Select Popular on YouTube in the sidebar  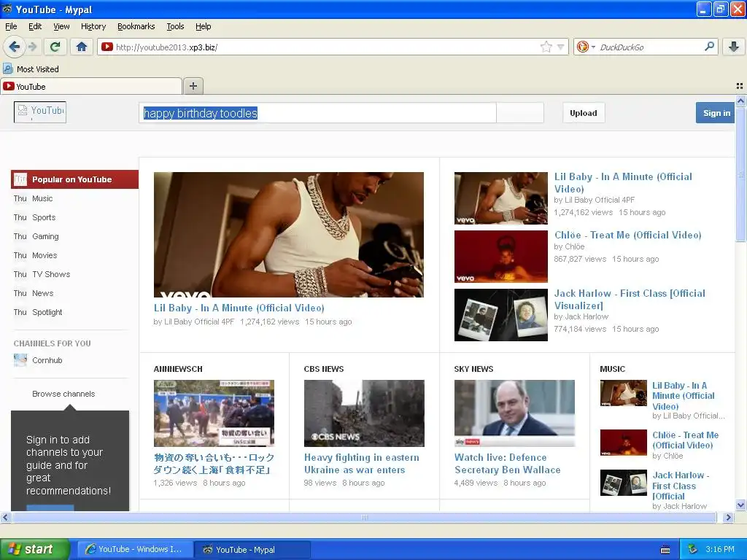tap(75, 179)
